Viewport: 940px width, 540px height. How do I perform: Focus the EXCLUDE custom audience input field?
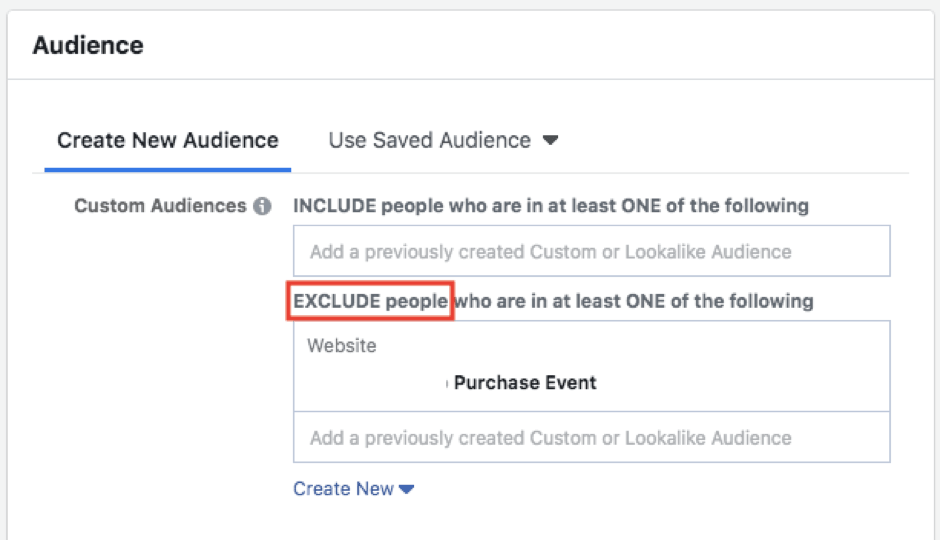click(x=591, y=438)
